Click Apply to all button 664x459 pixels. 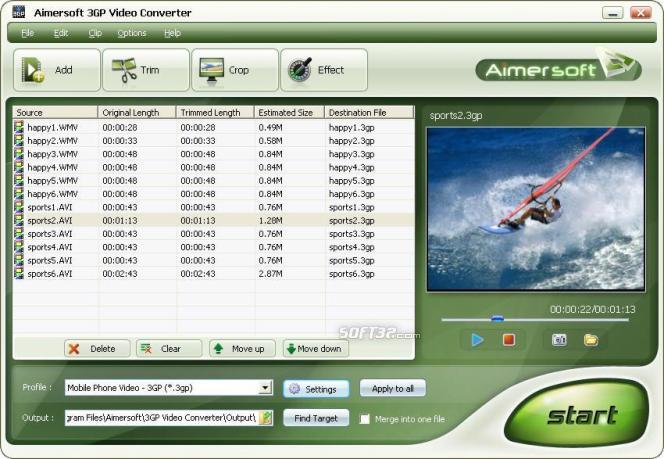tap(393, 388)
